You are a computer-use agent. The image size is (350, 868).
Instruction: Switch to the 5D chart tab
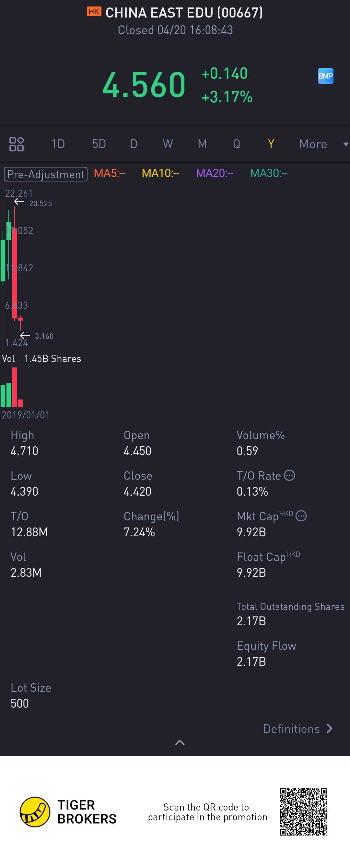click(99, 144)
